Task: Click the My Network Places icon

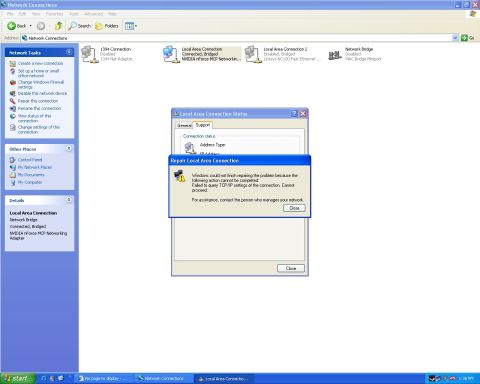Action: pos(13,167)
